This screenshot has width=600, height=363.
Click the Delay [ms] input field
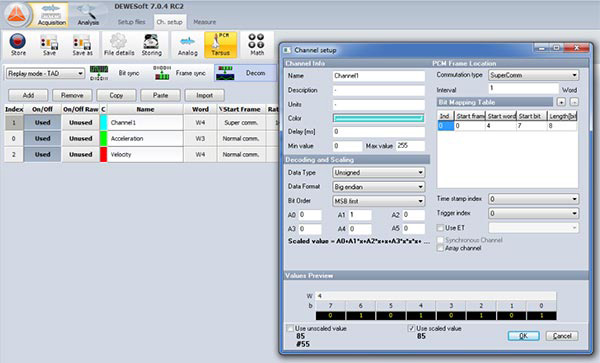coord(378,132)
